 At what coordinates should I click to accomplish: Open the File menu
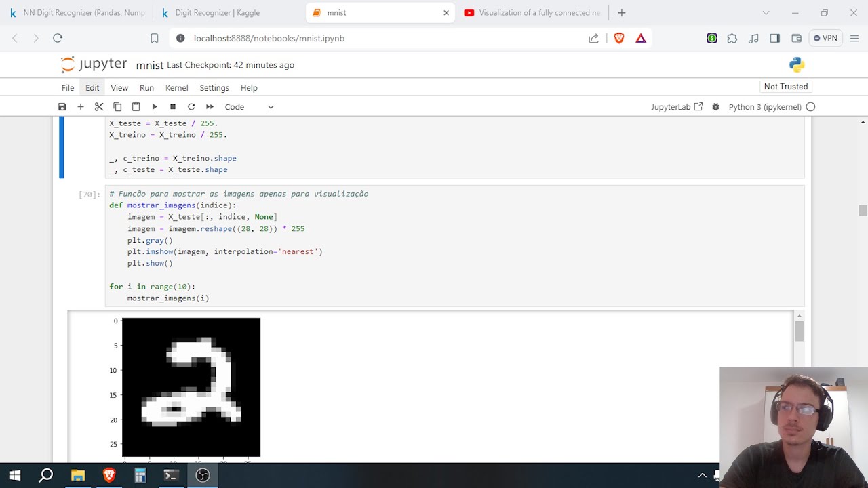pyautogui.click(x=68, y=88)
